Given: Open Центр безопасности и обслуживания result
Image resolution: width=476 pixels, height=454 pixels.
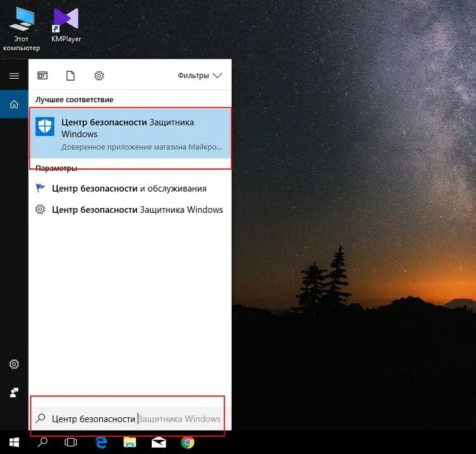Looking at the screenshot, I should coord(130,189).
